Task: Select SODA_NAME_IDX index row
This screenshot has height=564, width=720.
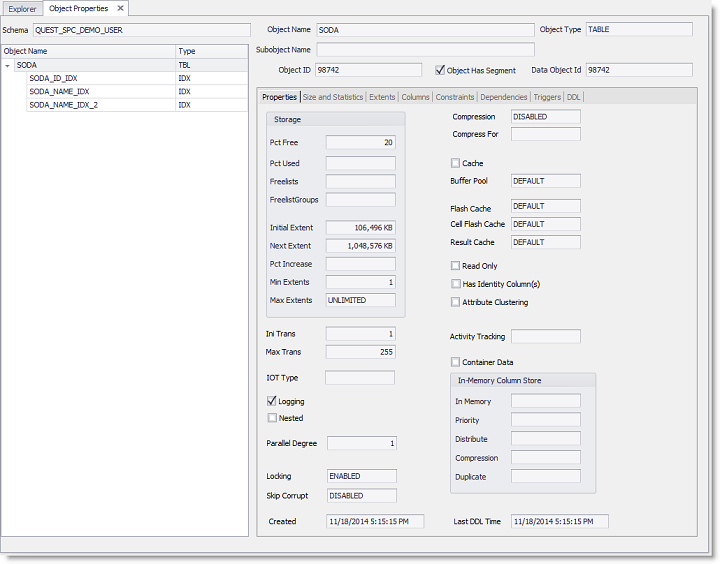Action: click(x=59, y=91)
